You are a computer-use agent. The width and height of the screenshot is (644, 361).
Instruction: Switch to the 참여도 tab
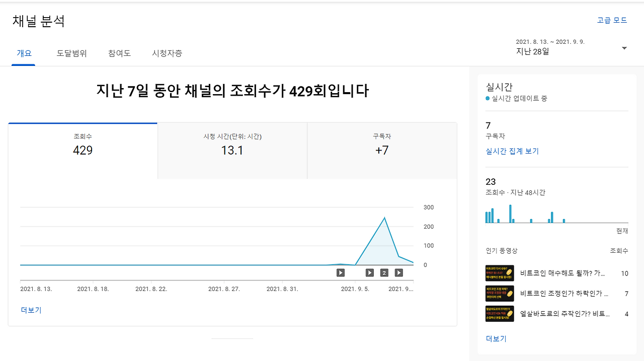(119, 53)
